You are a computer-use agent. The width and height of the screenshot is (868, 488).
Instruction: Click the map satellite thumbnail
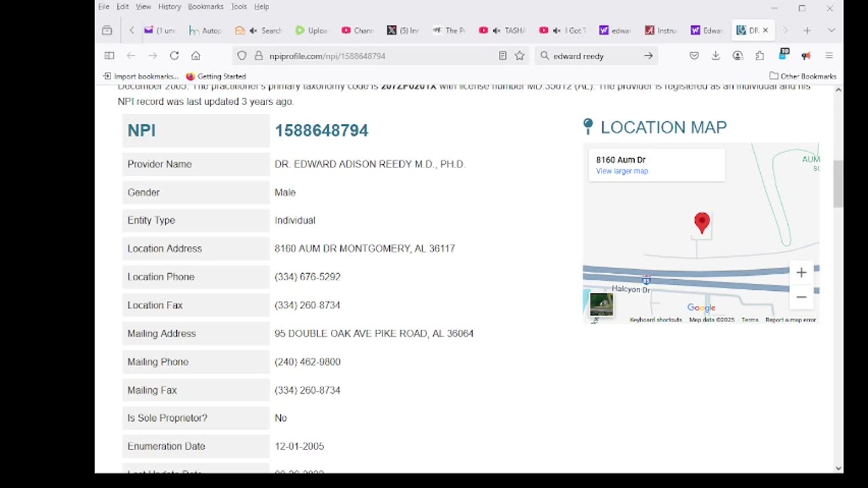point(601,304)
